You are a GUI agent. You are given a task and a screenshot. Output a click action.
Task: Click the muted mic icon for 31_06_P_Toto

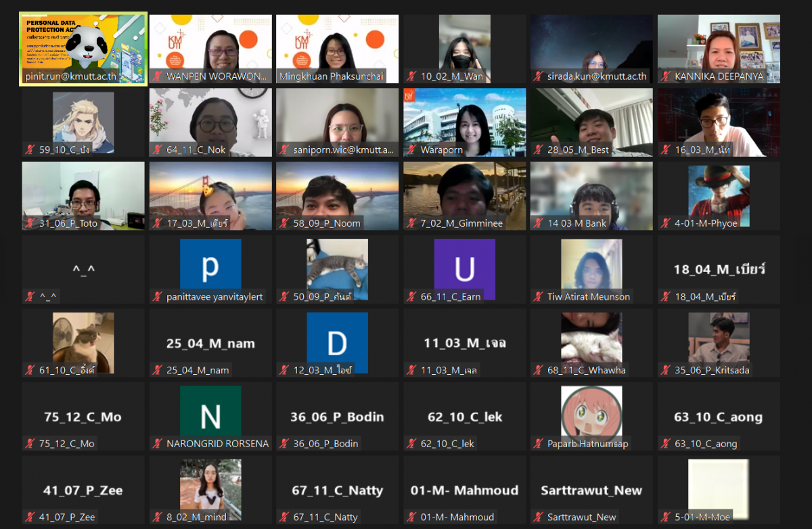(30, 223)
